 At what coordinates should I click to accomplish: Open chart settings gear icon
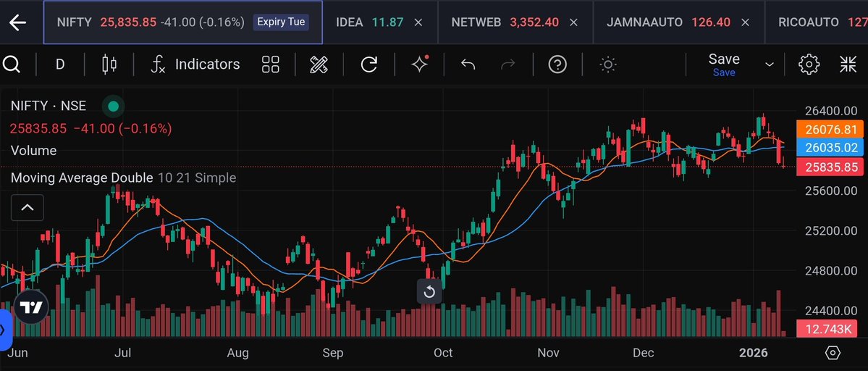[x=809, y=64]
